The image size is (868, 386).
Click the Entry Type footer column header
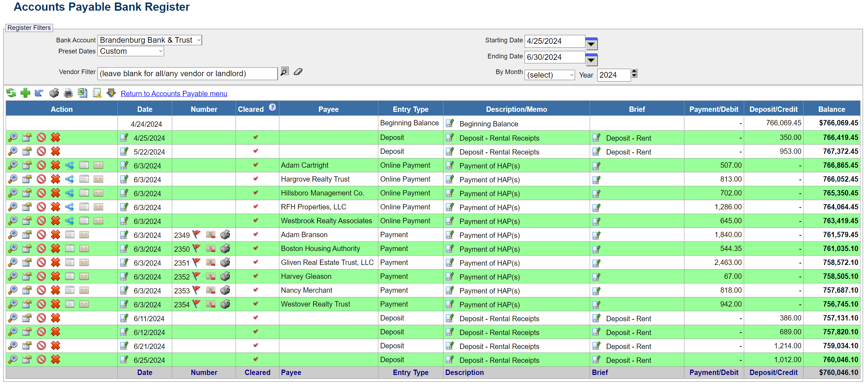pyautogui.click(x=410, y=372)
